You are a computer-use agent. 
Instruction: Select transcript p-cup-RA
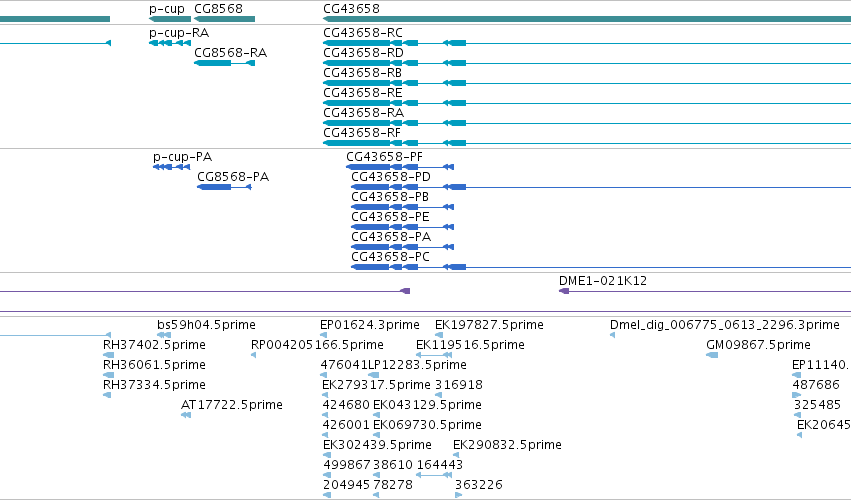click(179, 33)
